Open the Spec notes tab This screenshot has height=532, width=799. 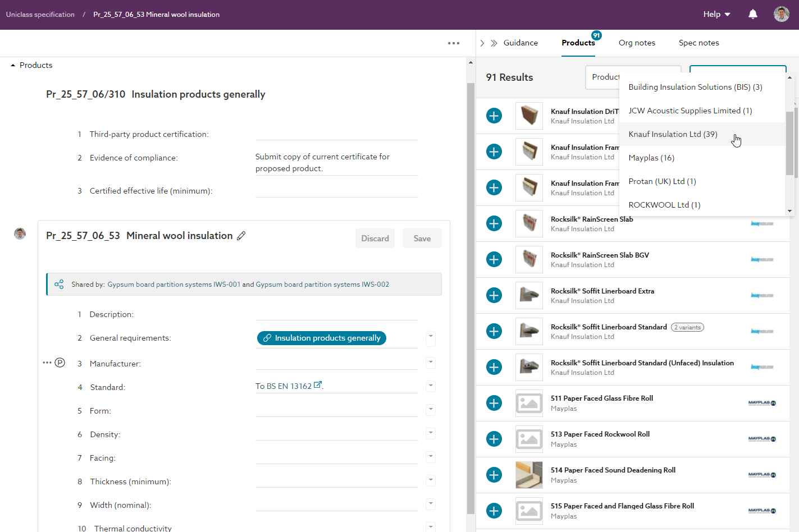click(698, 43)
